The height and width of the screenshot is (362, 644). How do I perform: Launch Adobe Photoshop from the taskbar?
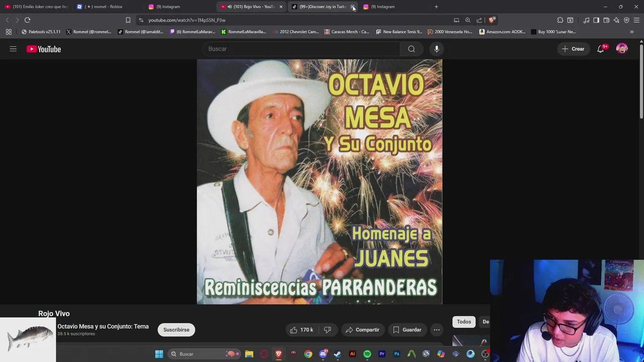396,354
